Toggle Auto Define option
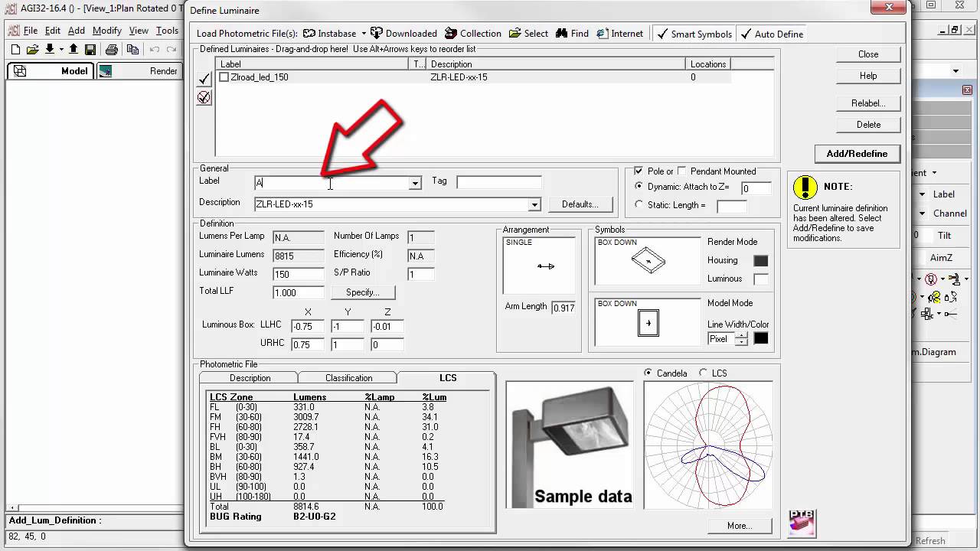980x551 pixels. 772,34
